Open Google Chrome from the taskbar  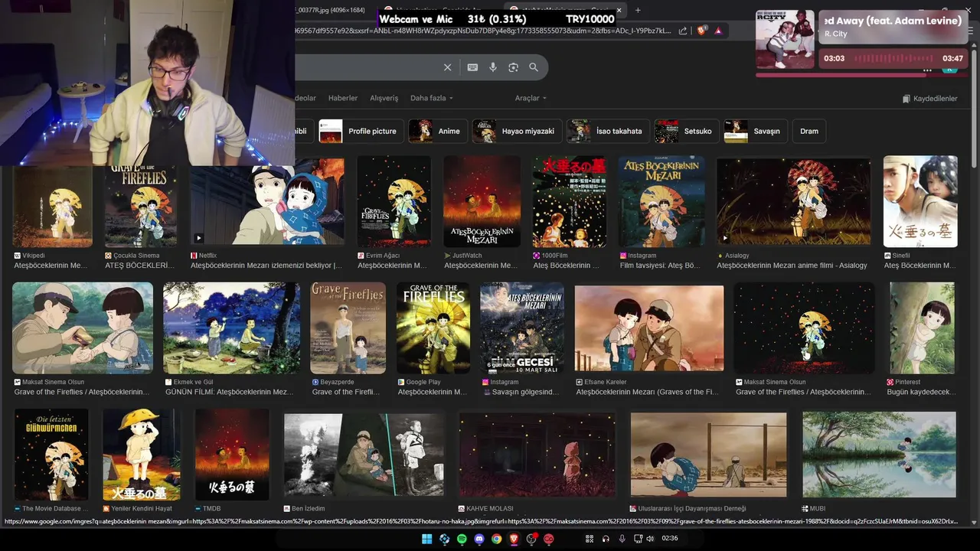click(x=497, y=539)
